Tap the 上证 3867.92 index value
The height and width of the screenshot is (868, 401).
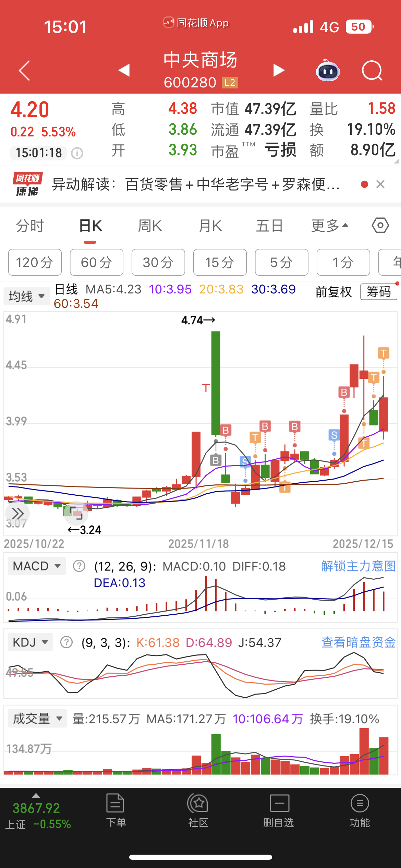point(36,808)
